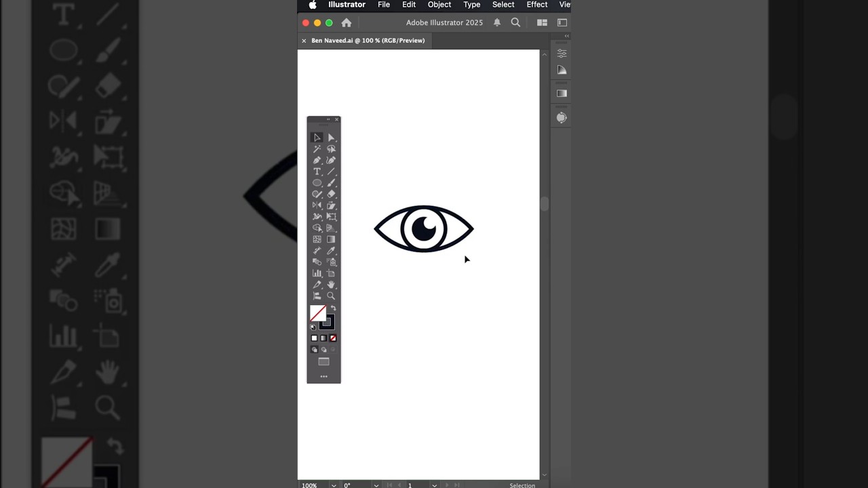This screenshot has width=868, height=488.
Task: Pick the Curvature tool
Action: coord(331,160)
